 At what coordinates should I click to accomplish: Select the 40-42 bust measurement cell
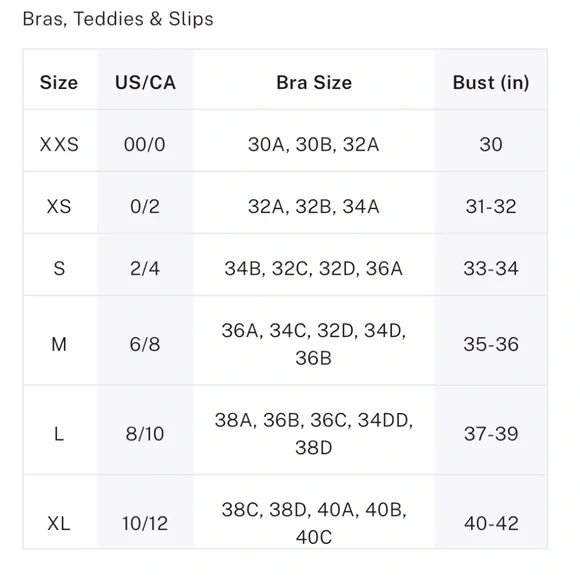[491, 523]
